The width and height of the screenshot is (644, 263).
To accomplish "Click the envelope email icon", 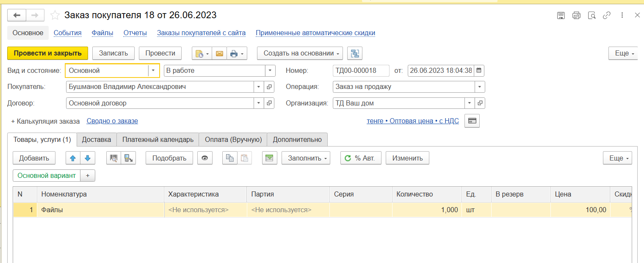I will tap(219, 53).
